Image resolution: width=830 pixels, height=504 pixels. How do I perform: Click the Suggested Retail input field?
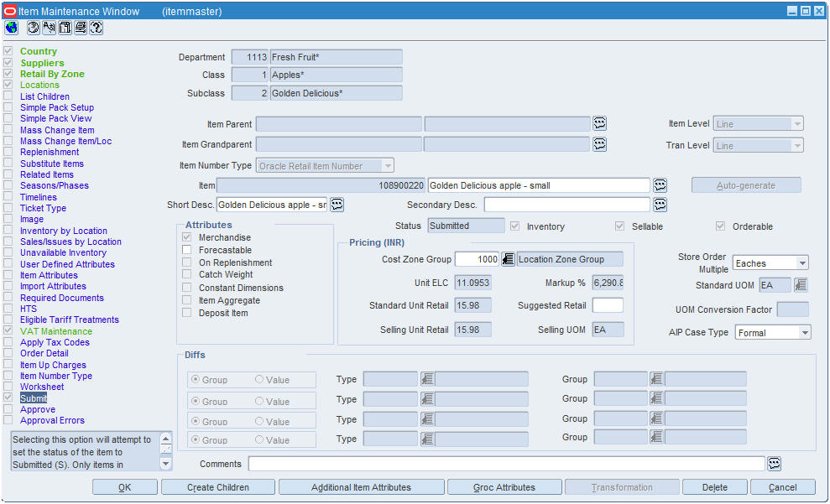608,305
